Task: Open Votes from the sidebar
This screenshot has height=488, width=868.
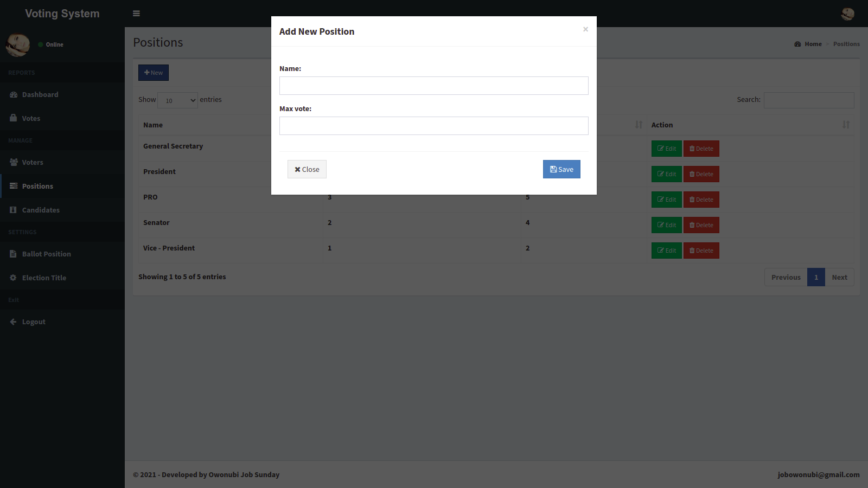Action: tap(62, 118)
